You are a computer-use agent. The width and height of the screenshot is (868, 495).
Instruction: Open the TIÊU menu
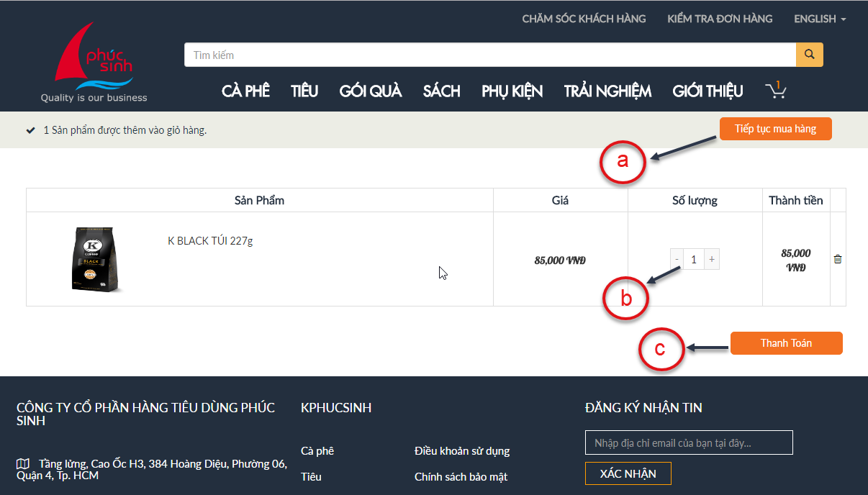pyautogui.click(x=304, y=91)
